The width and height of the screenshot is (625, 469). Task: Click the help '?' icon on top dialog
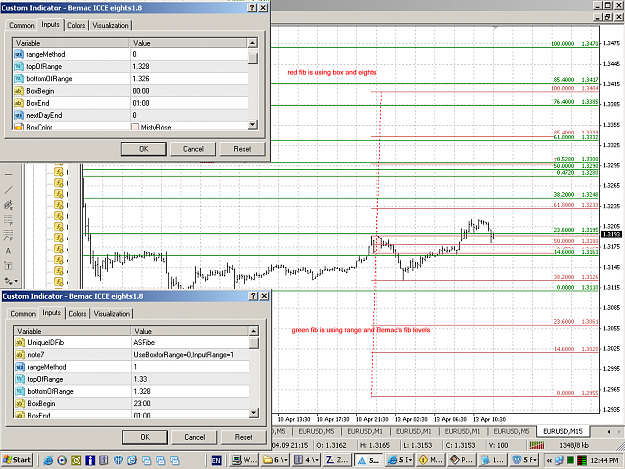point(252,8)
